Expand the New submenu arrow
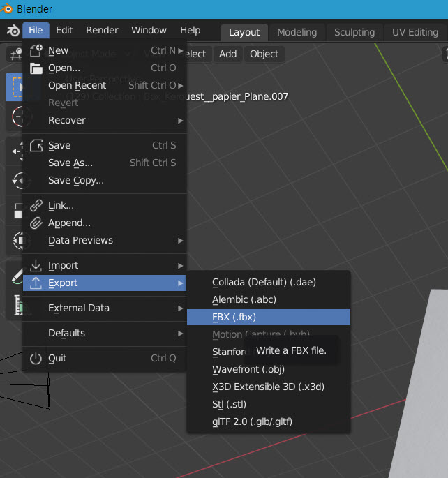This screenshot has height=478, width=448. [181, 51]
